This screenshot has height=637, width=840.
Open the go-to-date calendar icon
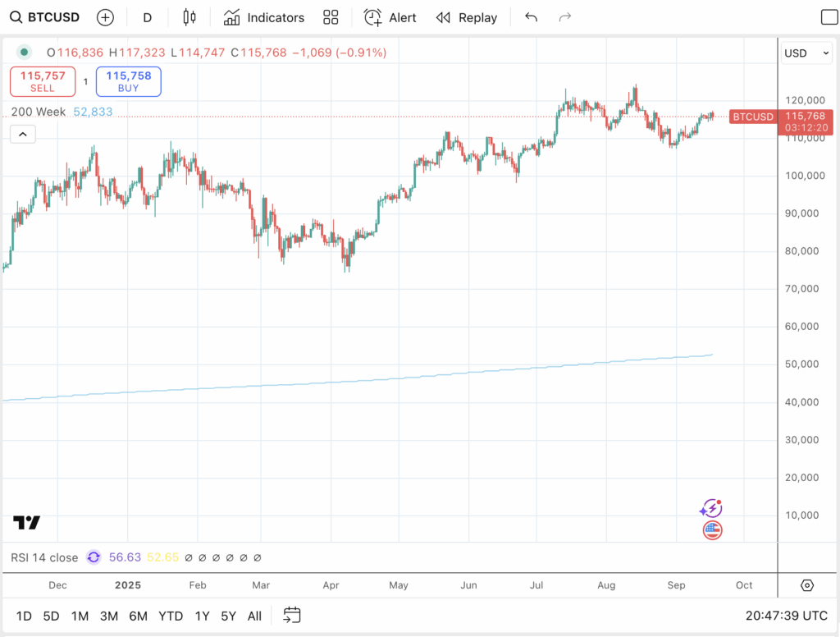291,616
